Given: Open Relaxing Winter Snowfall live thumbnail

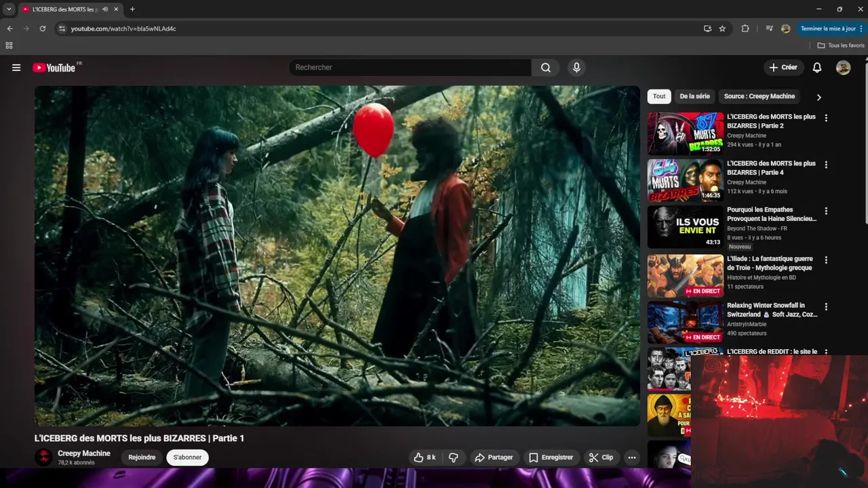Looking at the screenshot, I should 686,323.
